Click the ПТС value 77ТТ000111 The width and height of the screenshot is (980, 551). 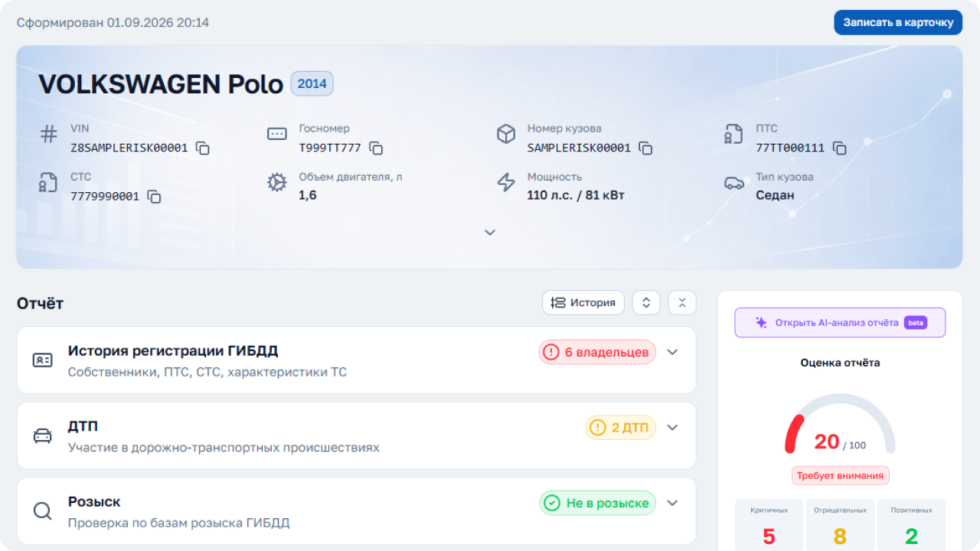790,148
